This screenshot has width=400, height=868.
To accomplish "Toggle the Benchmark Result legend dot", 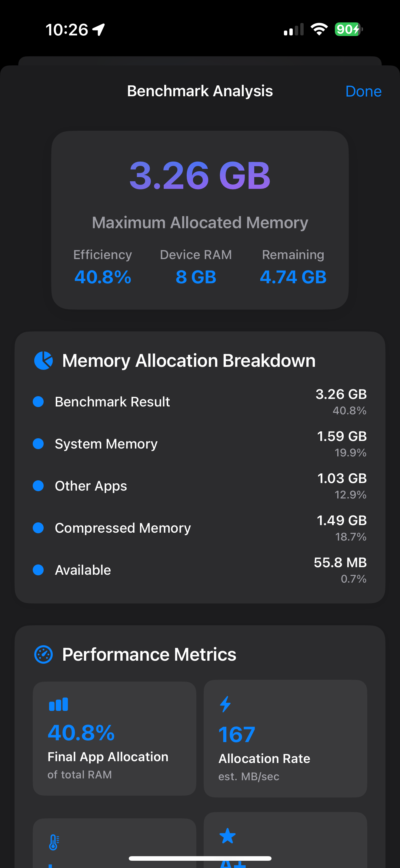I will click(x=38, y=401).
